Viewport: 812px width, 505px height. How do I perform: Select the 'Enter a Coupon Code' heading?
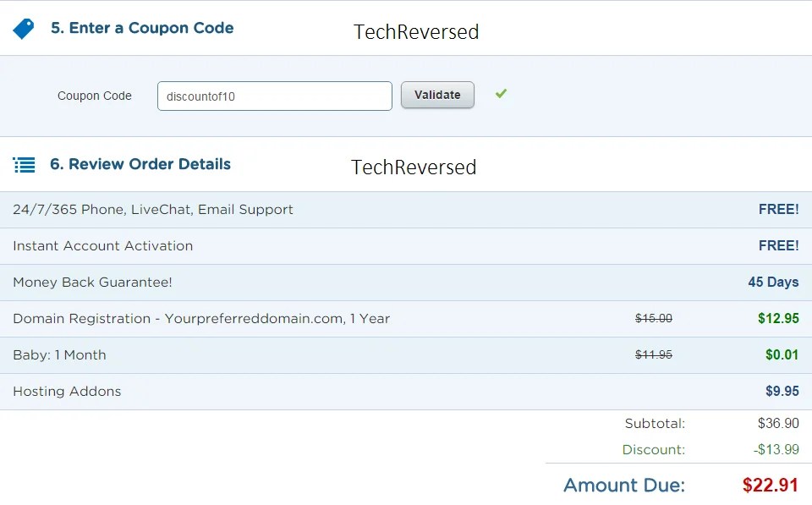pyautogui.click(x=142, y=28)
